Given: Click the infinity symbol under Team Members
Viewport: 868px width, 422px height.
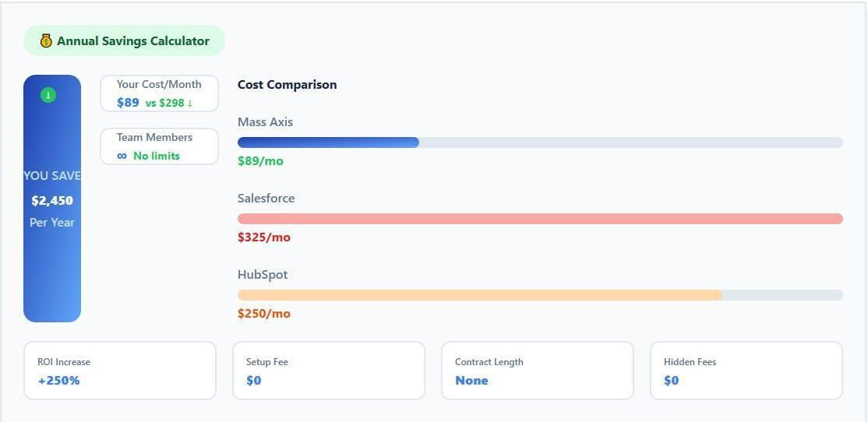Looking at the screenshot, I should (x=122, y=156).
